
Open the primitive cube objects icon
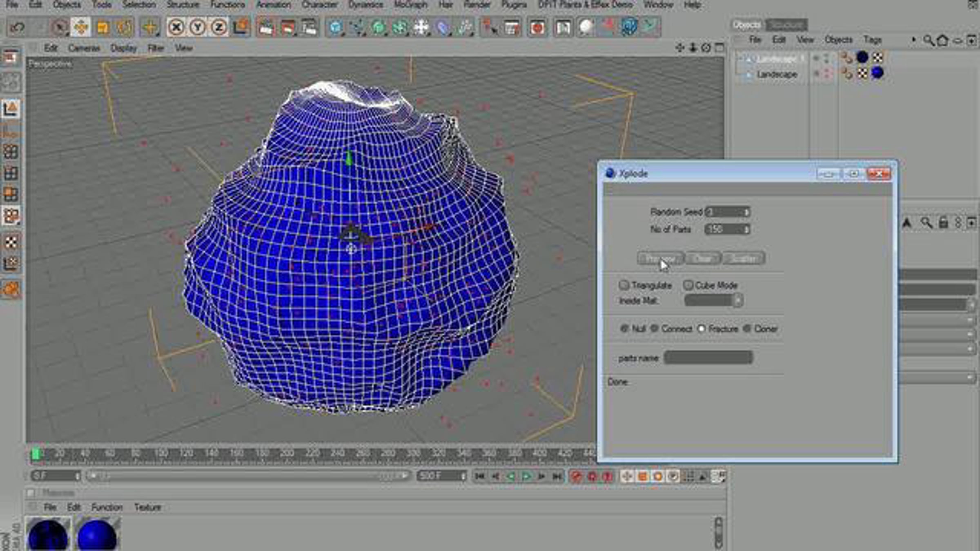click(x=335, y=27)
